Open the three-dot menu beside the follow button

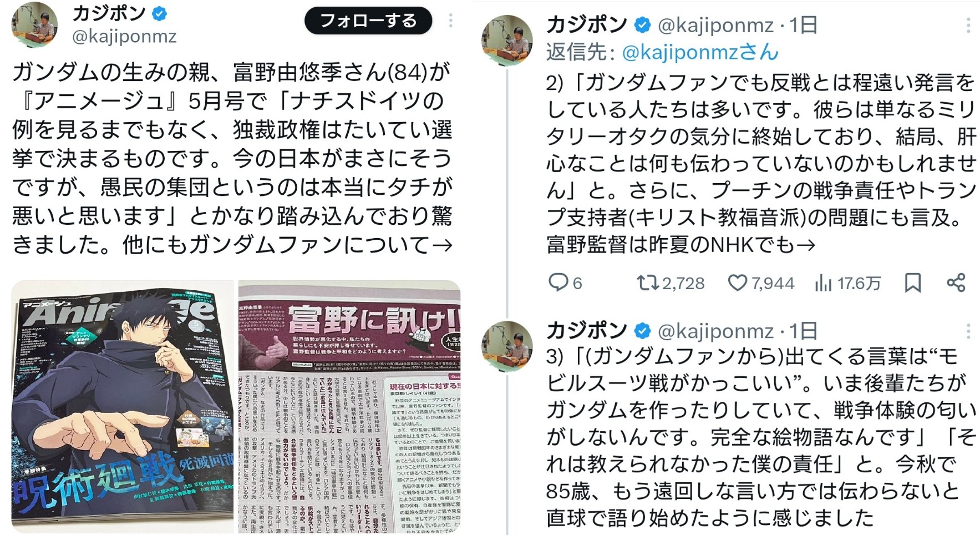point(450,21)
